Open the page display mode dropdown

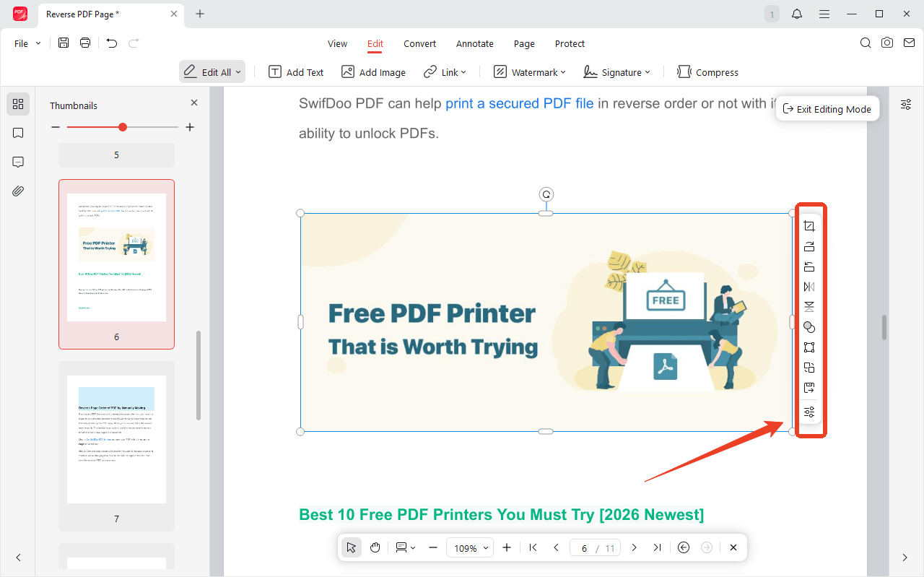coord(405,547)
